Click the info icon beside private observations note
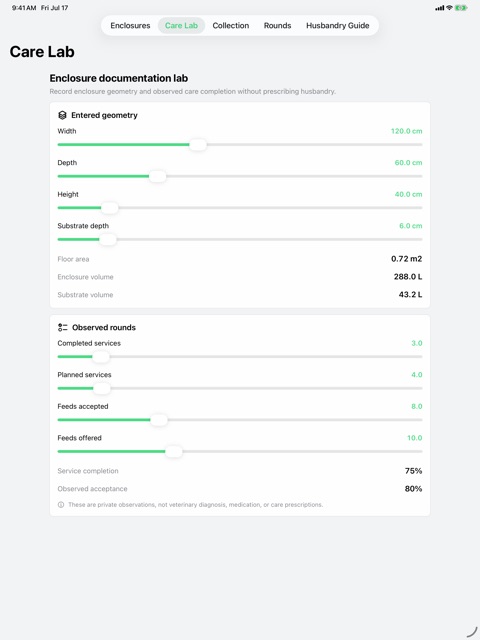Image resolution: width=480 pixels, height=640 pixels. (x=61, y=504)
